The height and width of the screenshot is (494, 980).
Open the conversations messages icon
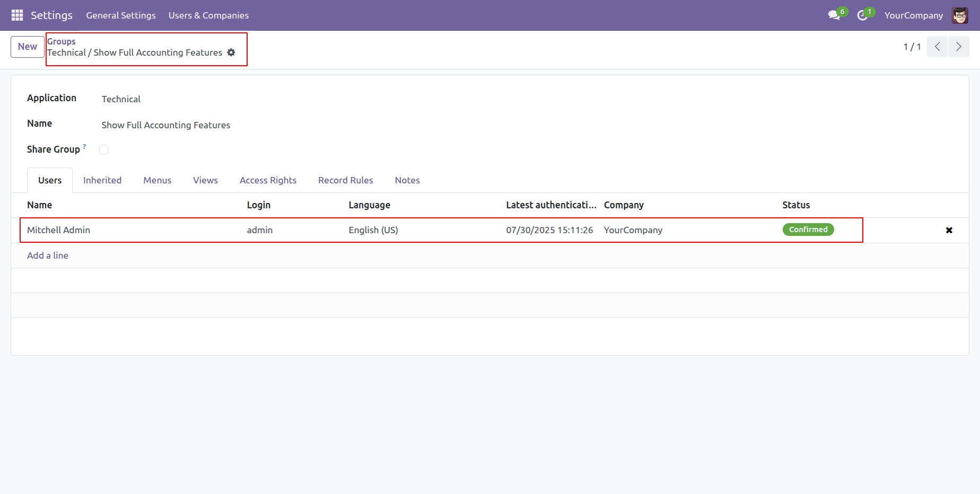tap(834, 15)
